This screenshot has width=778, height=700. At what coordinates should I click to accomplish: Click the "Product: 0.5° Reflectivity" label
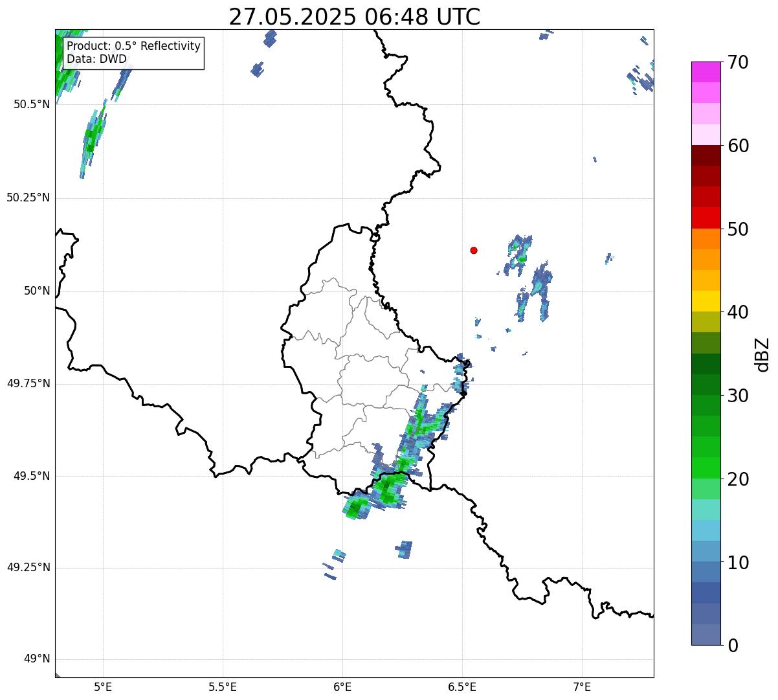coord(133,47)
